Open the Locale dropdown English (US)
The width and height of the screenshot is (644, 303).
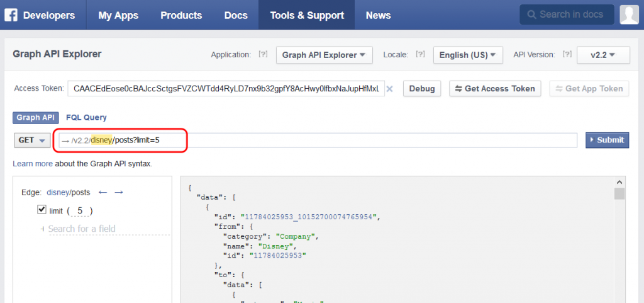click(468, 55)
